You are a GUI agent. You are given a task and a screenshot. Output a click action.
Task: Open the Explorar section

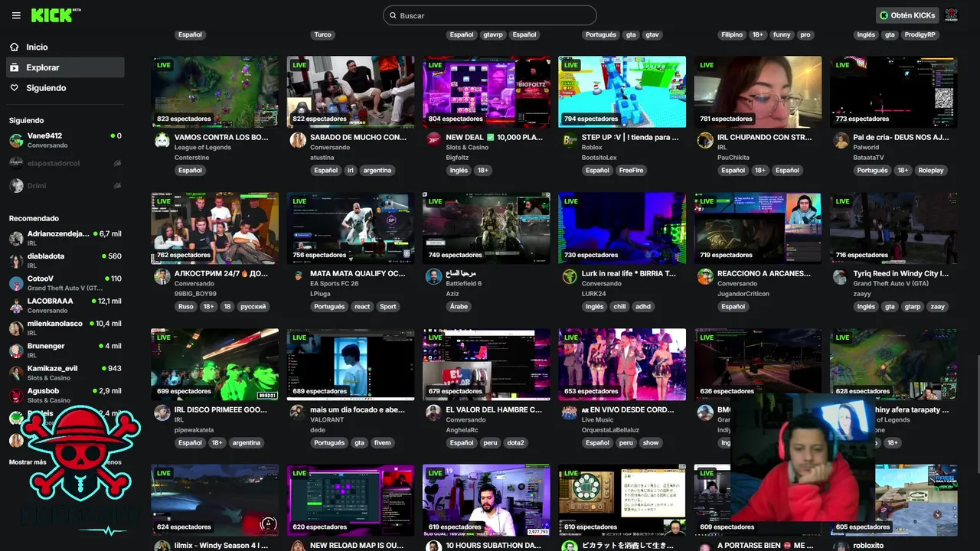pyautogui.click(x=65, y=67)
